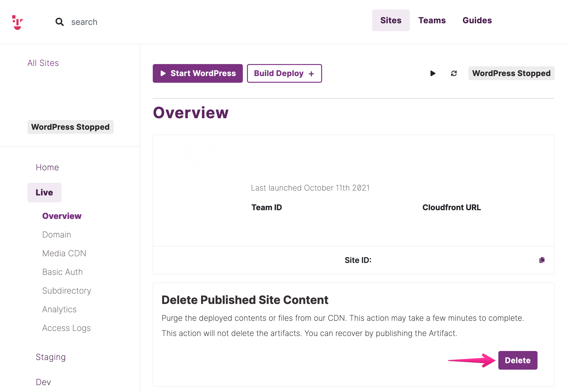Click the refresh status icon

click(x=454, y=73)
